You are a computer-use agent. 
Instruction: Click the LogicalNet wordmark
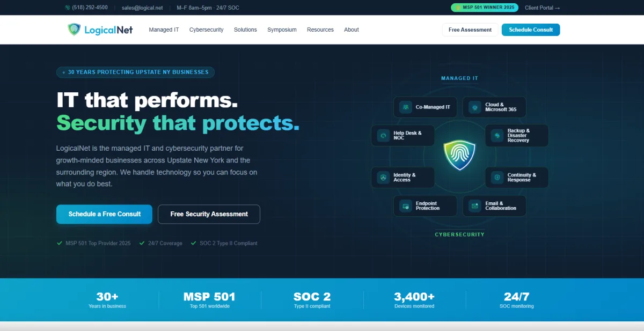coord(108,30)
